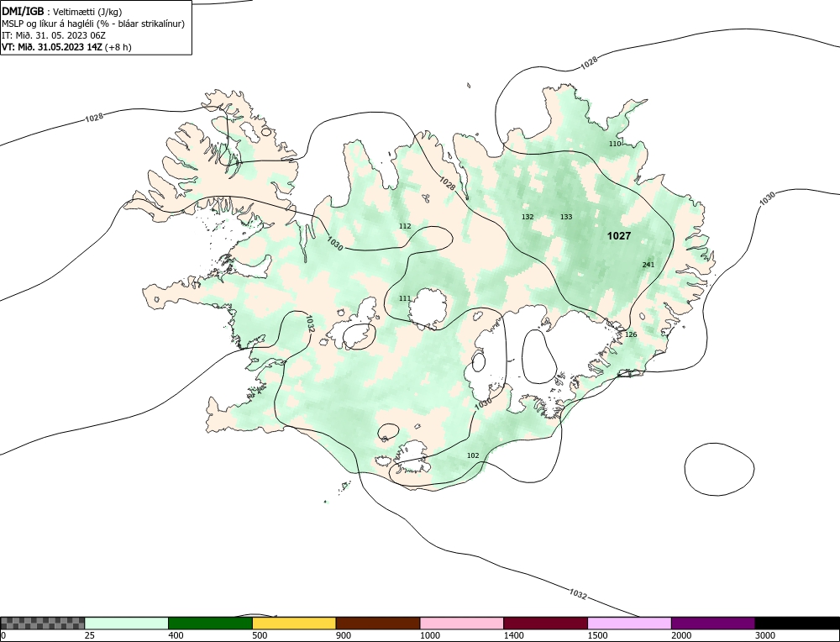This screenshot has height=642, width=840.
Task: Click the legend tick label "1400"
Action: [513, 635]
